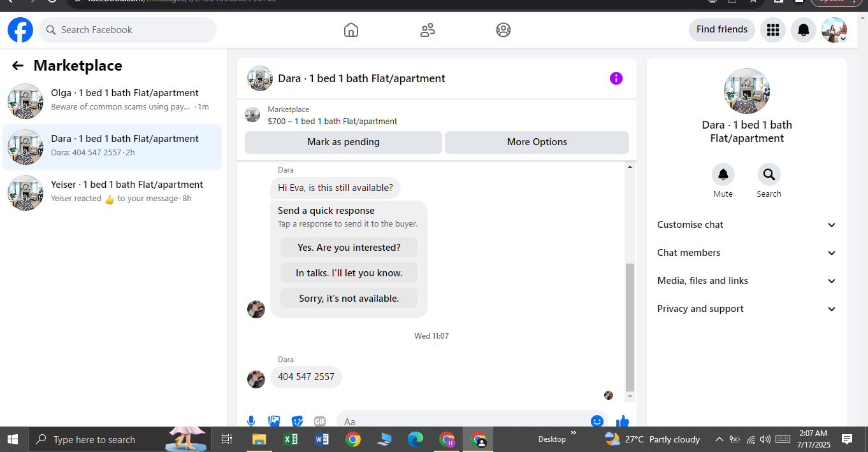Open the volume speaker tray icon
868x452 pixels.
[x=765, y=439]
